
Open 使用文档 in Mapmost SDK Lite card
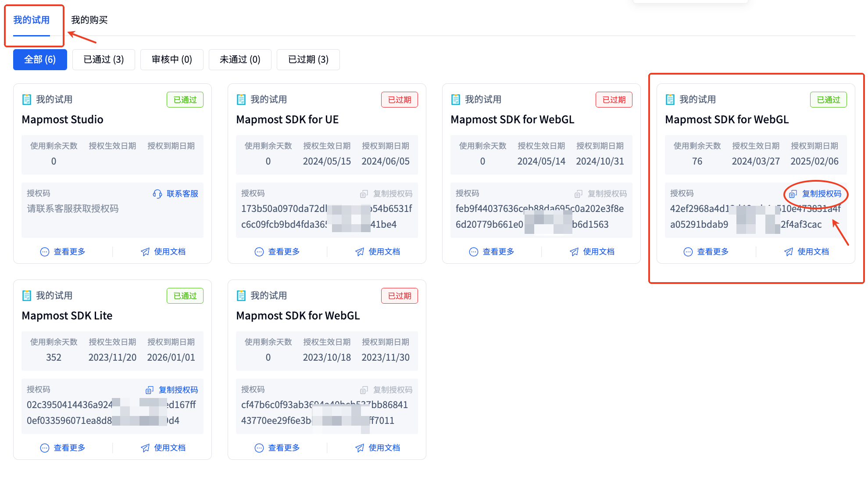(170, 448)
